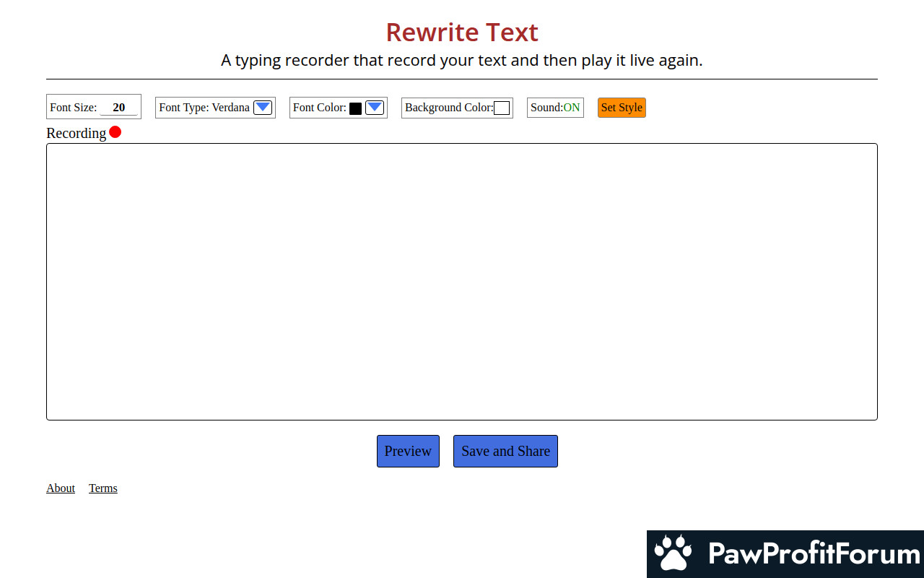
Task: Click the Recording status label
Action: [x=76, y=133]
